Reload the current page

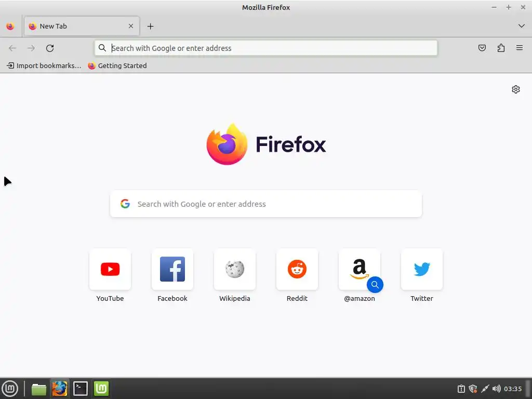pyautogui.click(x=50, y=48)
